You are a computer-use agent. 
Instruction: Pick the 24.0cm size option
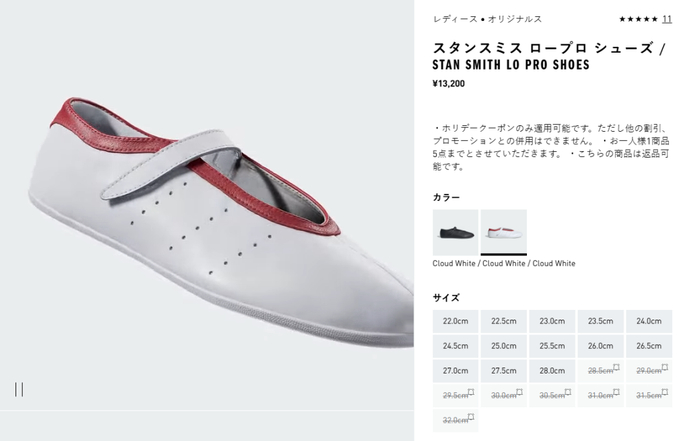(x=649, y=321)
